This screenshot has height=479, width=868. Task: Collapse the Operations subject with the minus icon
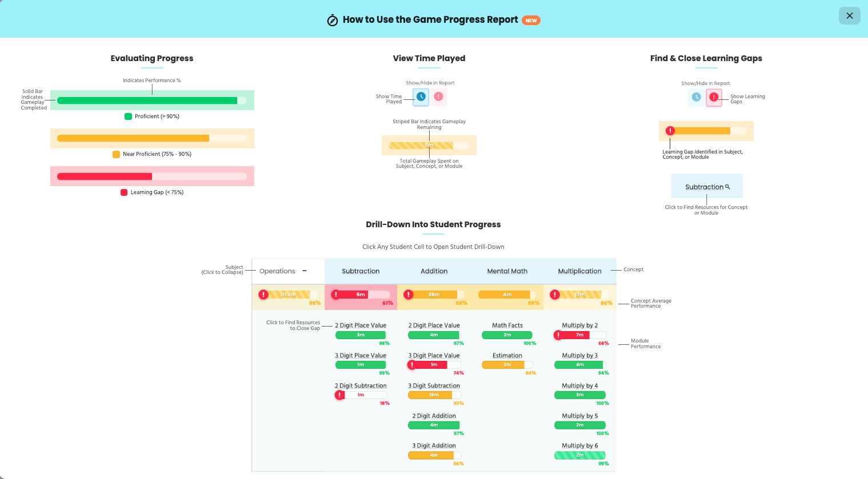pos(305,271)
